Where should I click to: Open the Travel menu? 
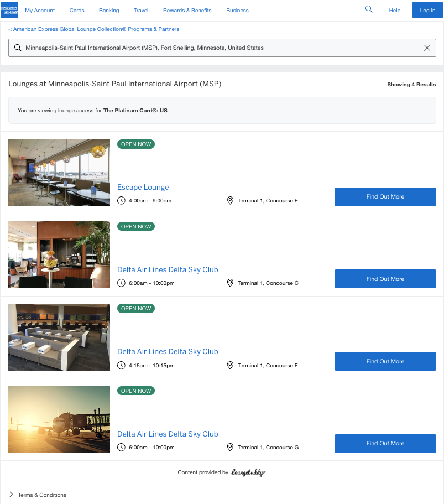point(140,10)
